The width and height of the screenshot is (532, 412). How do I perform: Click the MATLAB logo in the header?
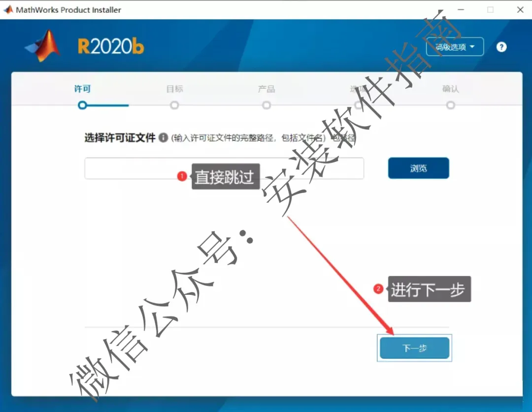click(43, 46)
